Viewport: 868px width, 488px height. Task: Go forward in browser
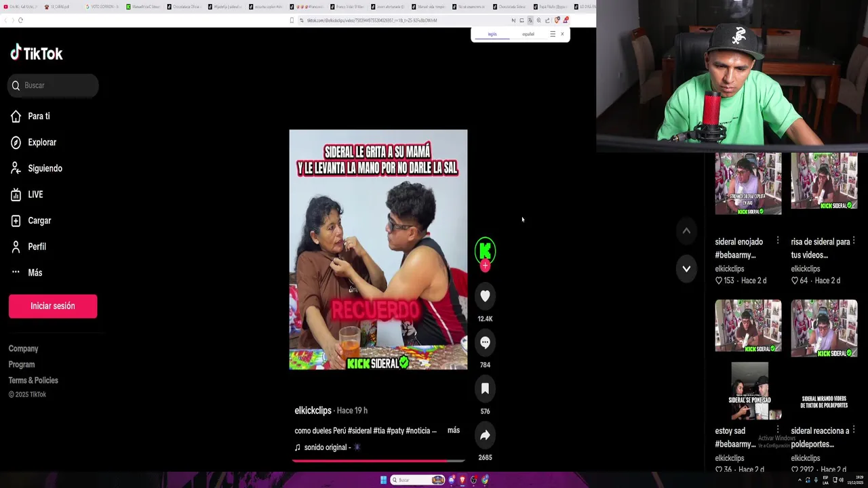[12, 20]
